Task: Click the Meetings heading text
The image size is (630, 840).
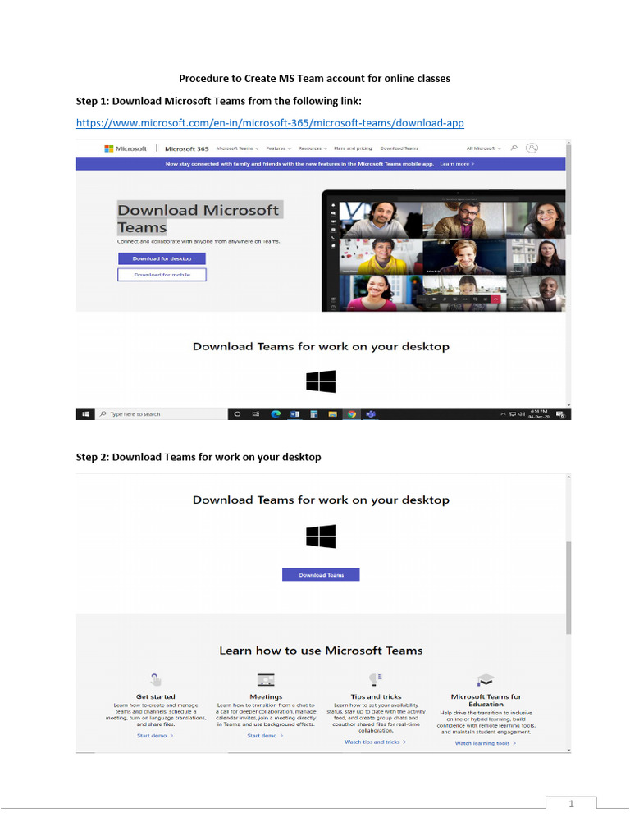Action: (266, 697)
